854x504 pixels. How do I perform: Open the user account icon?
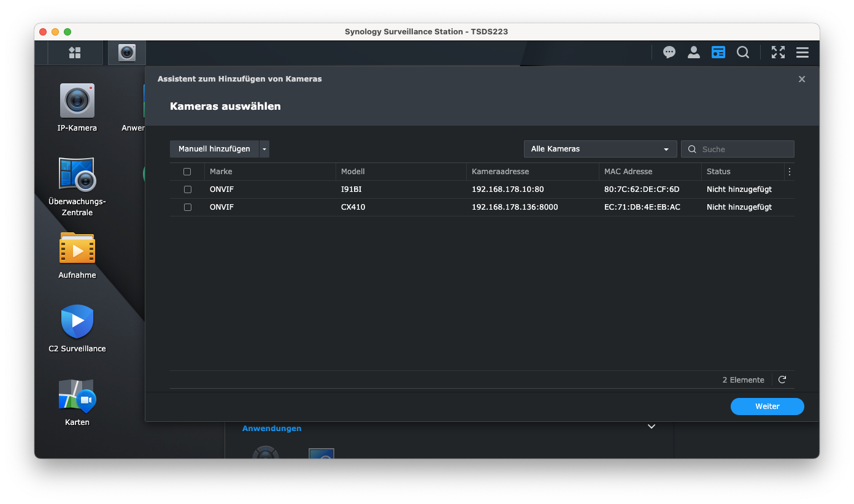[x=694, y=53]
